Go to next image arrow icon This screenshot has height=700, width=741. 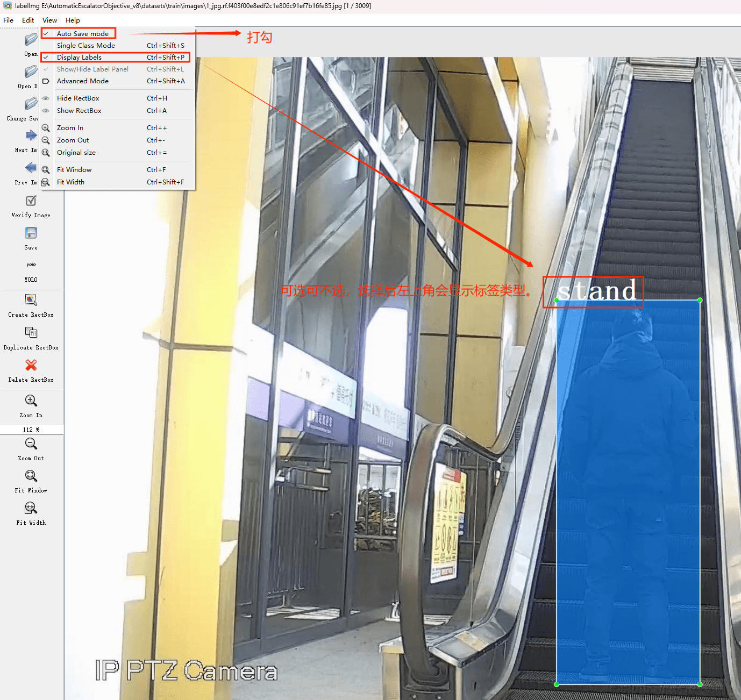pos(31,136)
